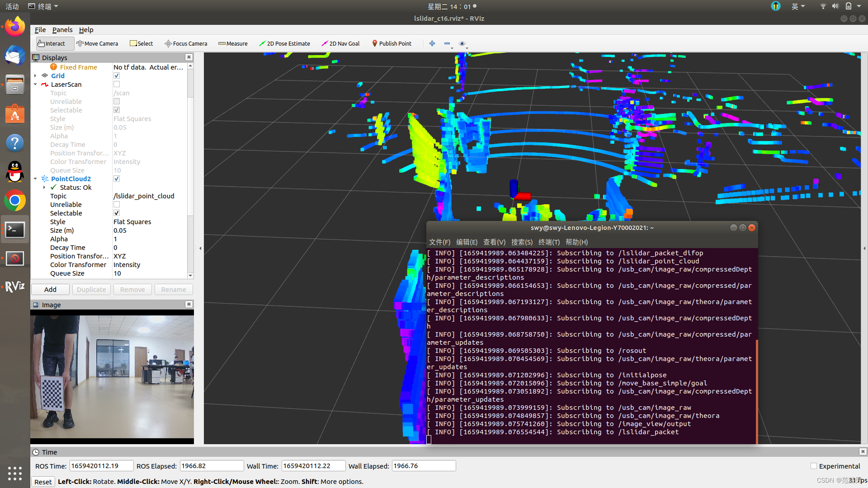The width and height of the screenshot is (868, 488).
Task: Edit PointCloud2 Queue Size value 10
Action: (149, 273)
